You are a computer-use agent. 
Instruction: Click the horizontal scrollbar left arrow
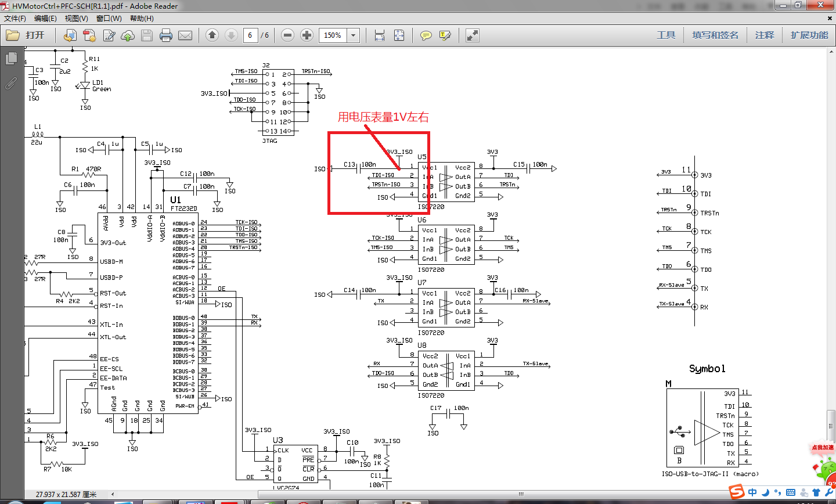113,494
